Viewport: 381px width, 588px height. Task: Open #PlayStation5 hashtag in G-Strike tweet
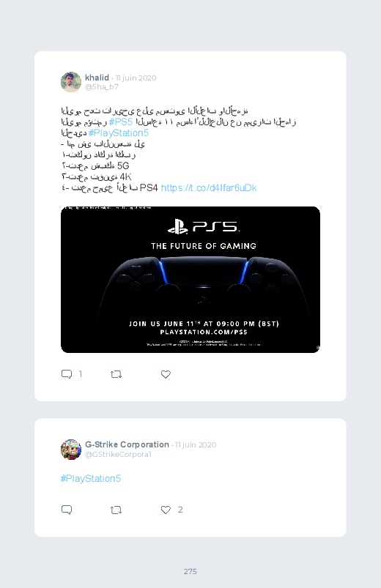pyautogui.click(x=91, y=478)
